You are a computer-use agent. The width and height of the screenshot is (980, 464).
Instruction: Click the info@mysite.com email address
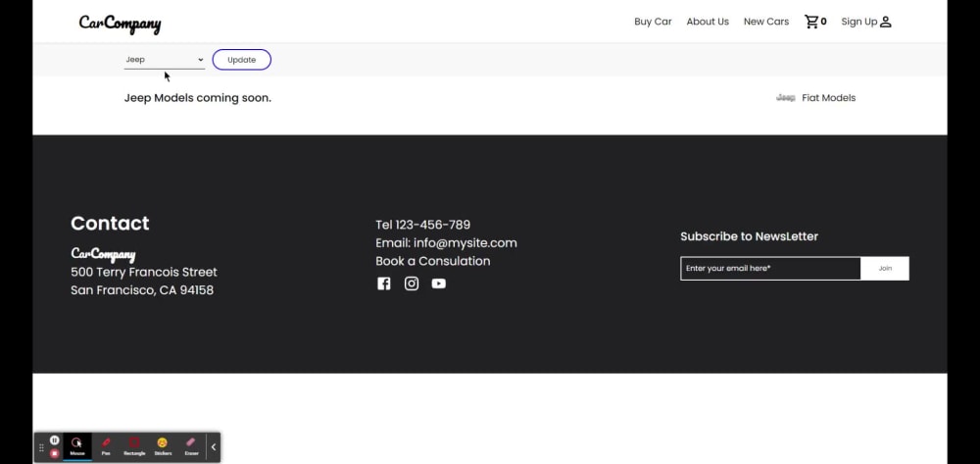[x=465, y=242]
